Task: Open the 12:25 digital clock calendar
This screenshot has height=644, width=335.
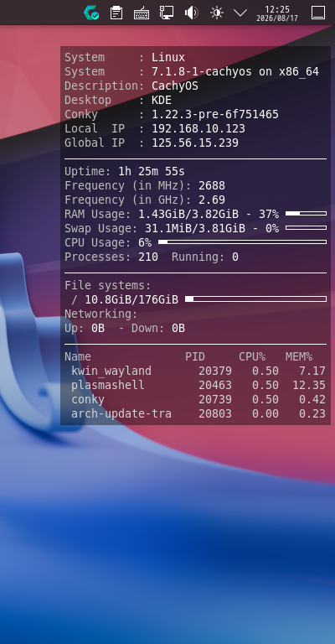Action: coord(277,13)
